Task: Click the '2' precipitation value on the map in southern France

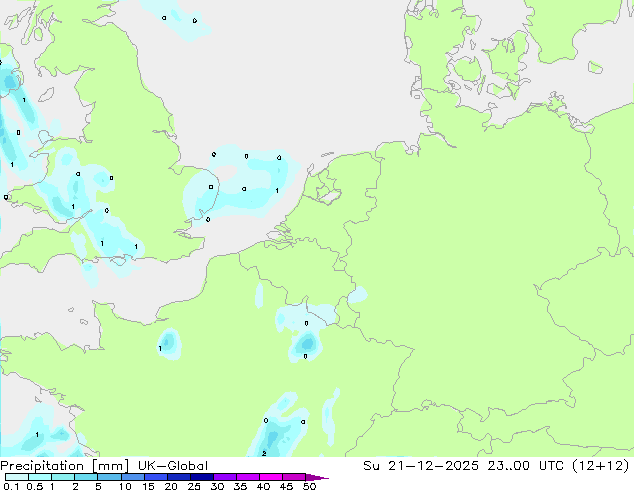Action: pos(264,453)
